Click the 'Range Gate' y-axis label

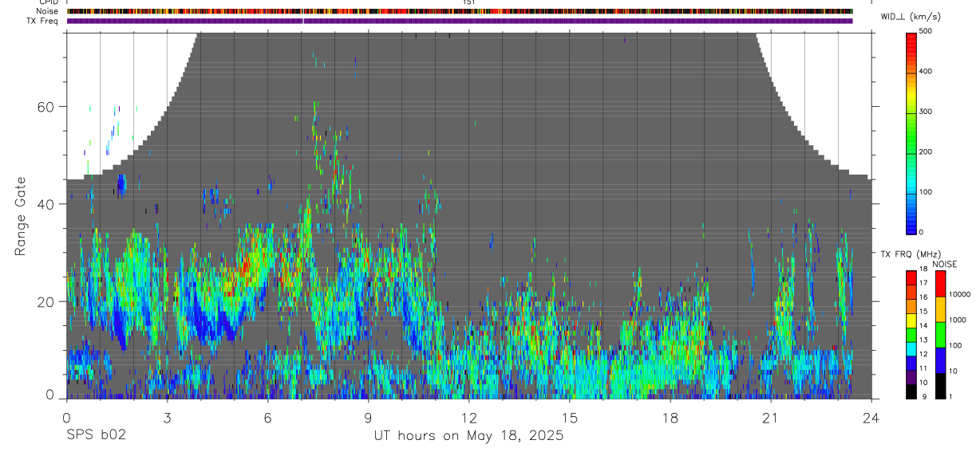point(21,216)
